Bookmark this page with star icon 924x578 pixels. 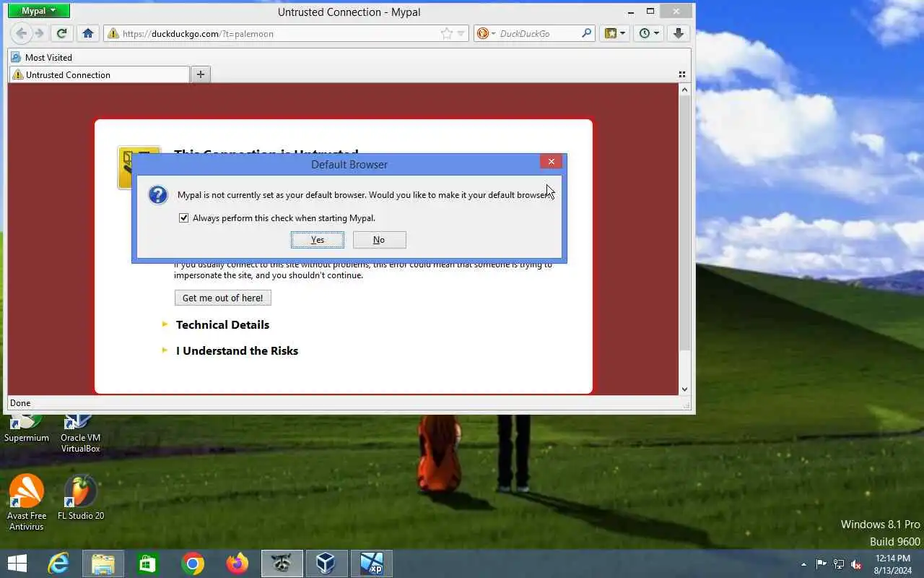447,33
